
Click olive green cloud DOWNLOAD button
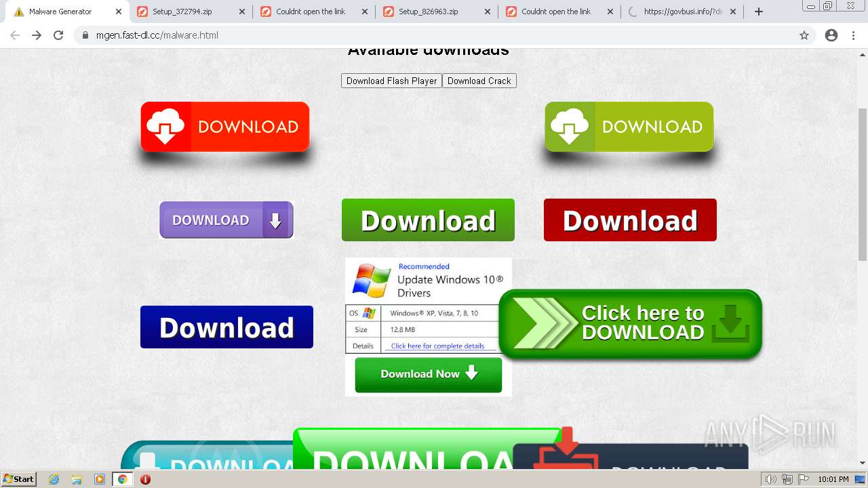(629, 127)
